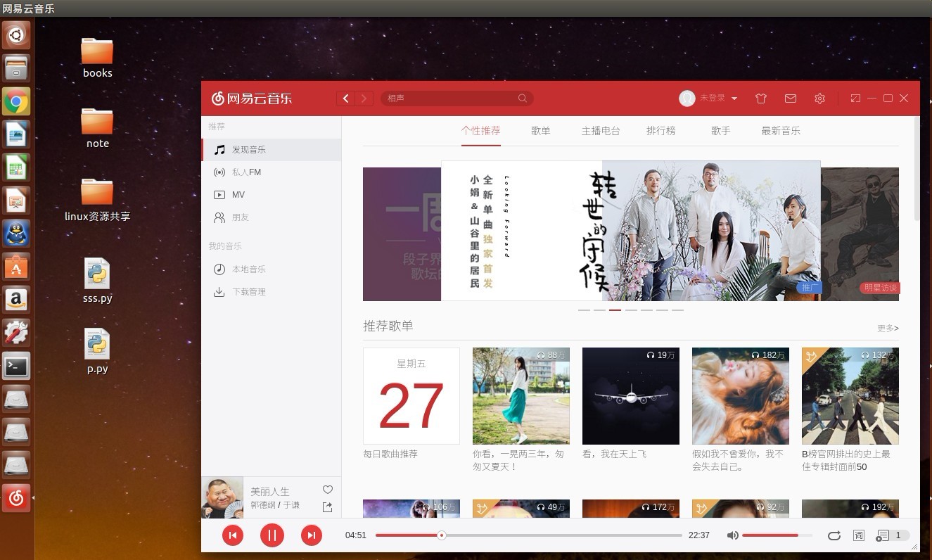932x560 pixels.
Task: Open the note folder on desktop
Action: coord(97,128)
